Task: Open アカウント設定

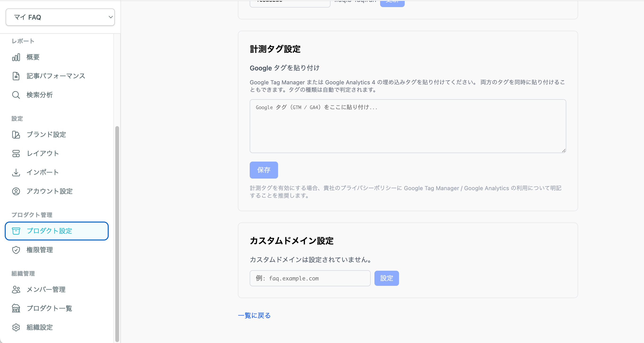Action: point(50,191)
